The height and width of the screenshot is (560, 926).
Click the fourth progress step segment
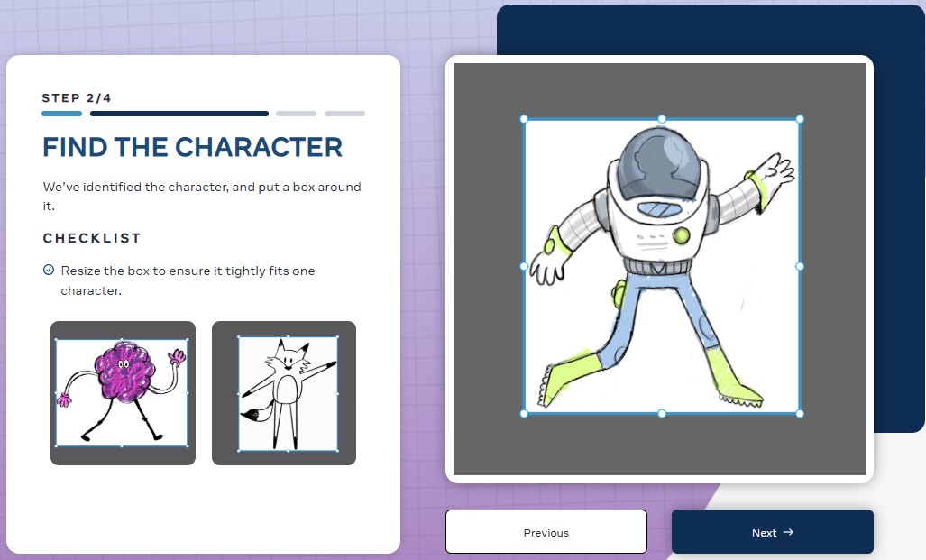point(345,114)
